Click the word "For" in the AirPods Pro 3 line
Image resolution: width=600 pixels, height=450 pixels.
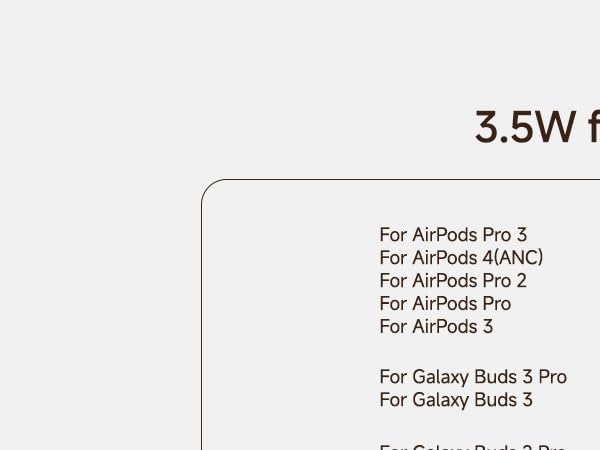click(393, 235)
